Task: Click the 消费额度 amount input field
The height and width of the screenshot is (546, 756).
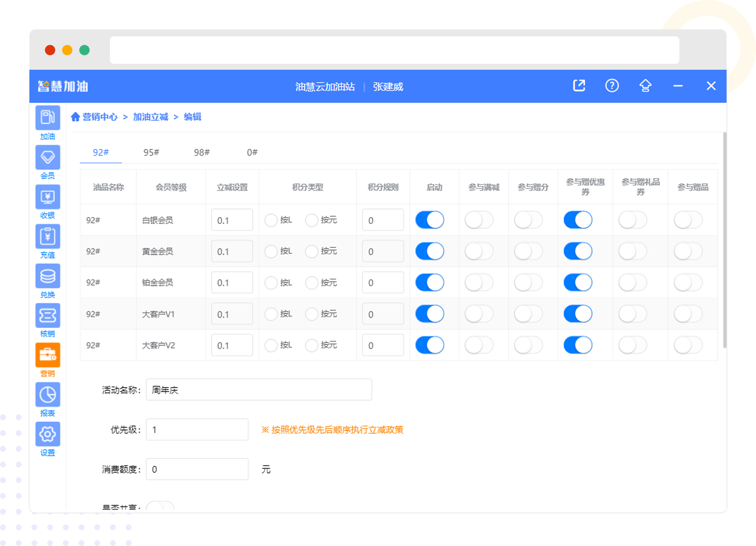Action: point(197,469)
